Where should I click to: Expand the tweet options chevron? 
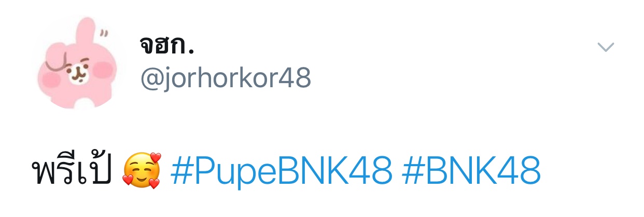click(606, 48)
